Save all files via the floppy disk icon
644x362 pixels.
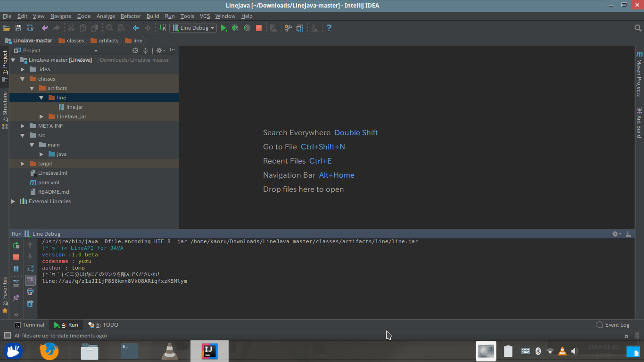pos(18,28)
